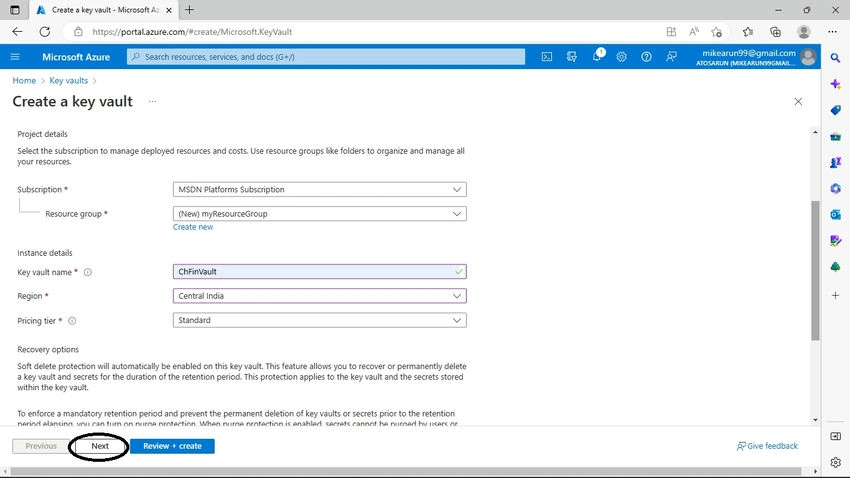Open a new browser tab
This screenshot has height=478, width=850.
189,10
